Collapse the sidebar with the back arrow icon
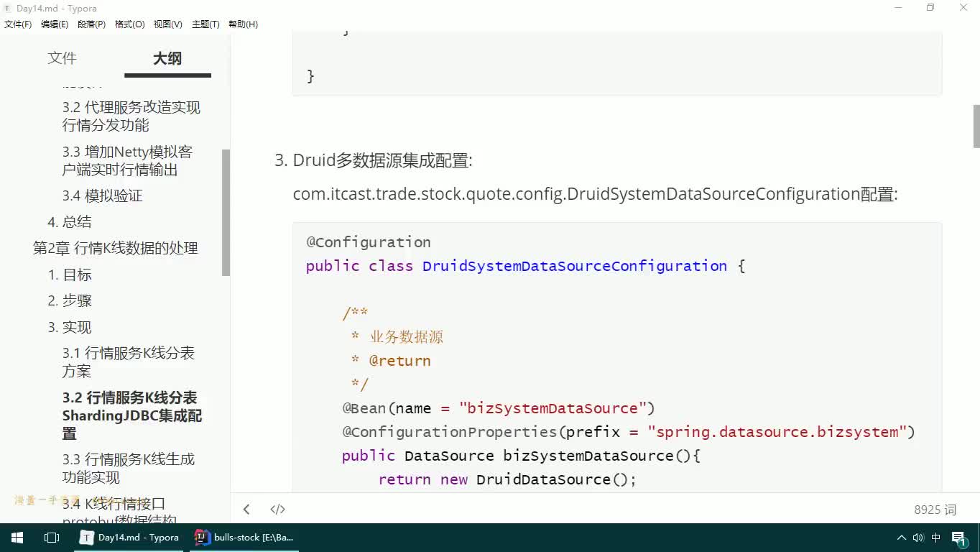This screenshot has width=980, height=552. pyautogui.click(x=246, y=510)
